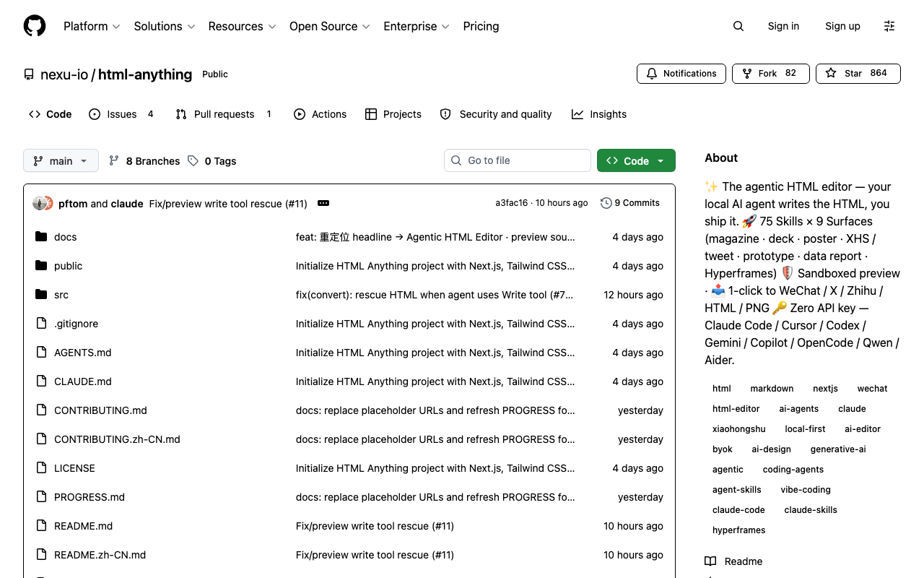
Task: Click the CLAUDE.md file icon
Action: (x=41, y=381)
